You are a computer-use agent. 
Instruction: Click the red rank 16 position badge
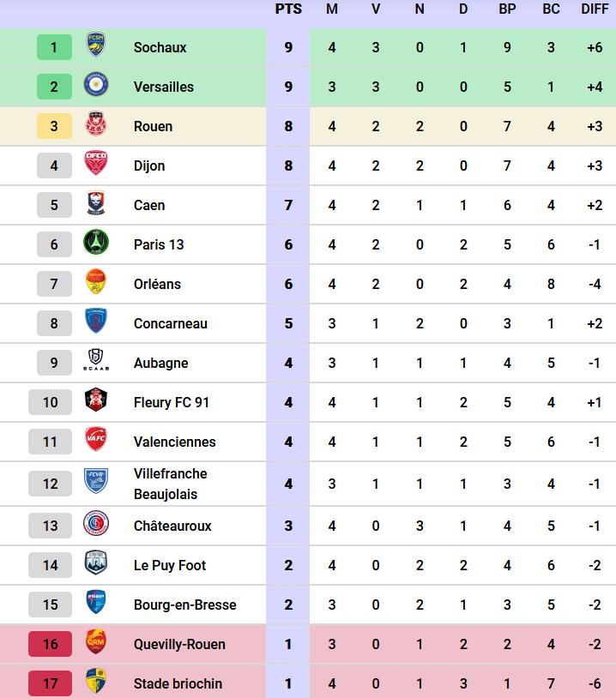click(x=51, y=644)
